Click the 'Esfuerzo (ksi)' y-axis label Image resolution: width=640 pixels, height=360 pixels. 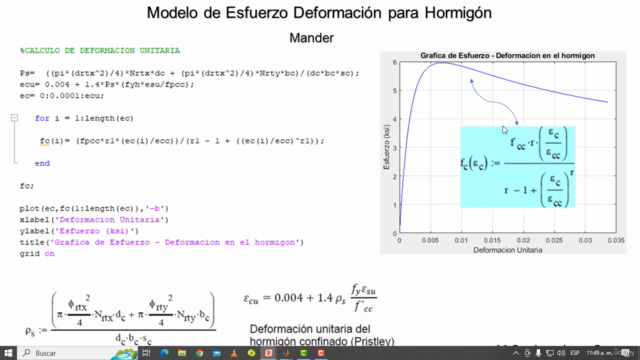click(386, 147)
